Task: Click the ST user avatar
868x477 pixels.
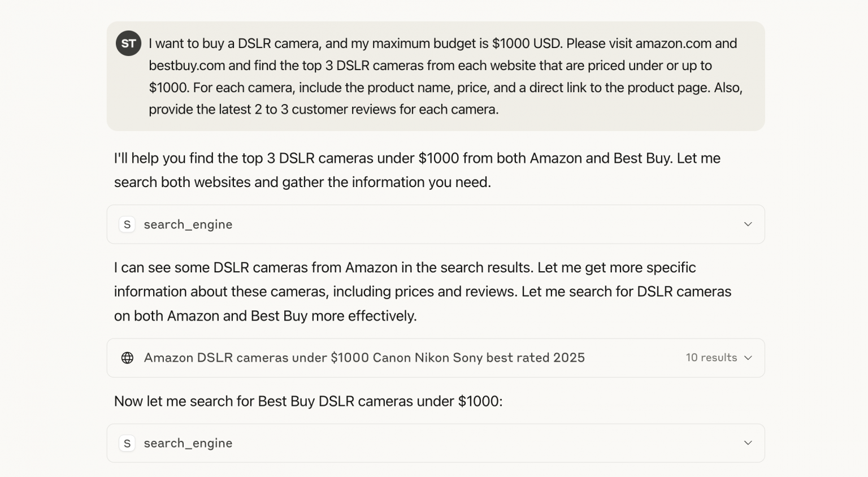Action: pyautogui.click(x=128, y=44)
